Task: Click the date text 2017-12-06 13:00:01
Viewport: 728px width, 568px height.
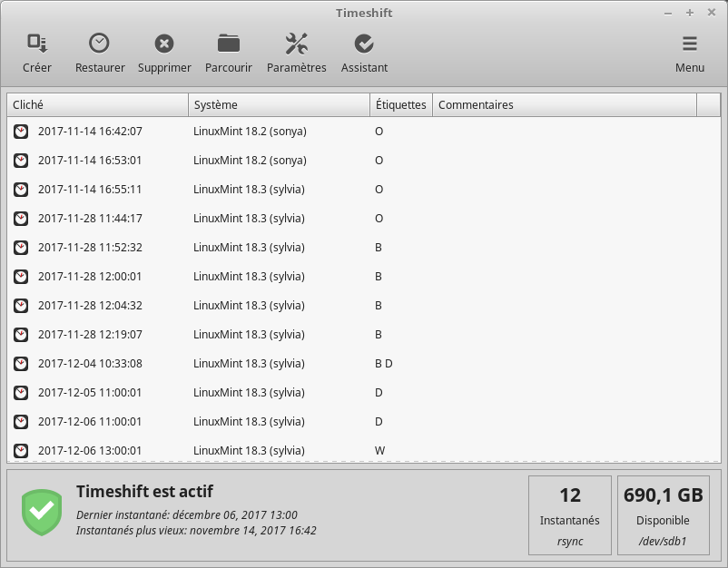Action: pos(90,451)
